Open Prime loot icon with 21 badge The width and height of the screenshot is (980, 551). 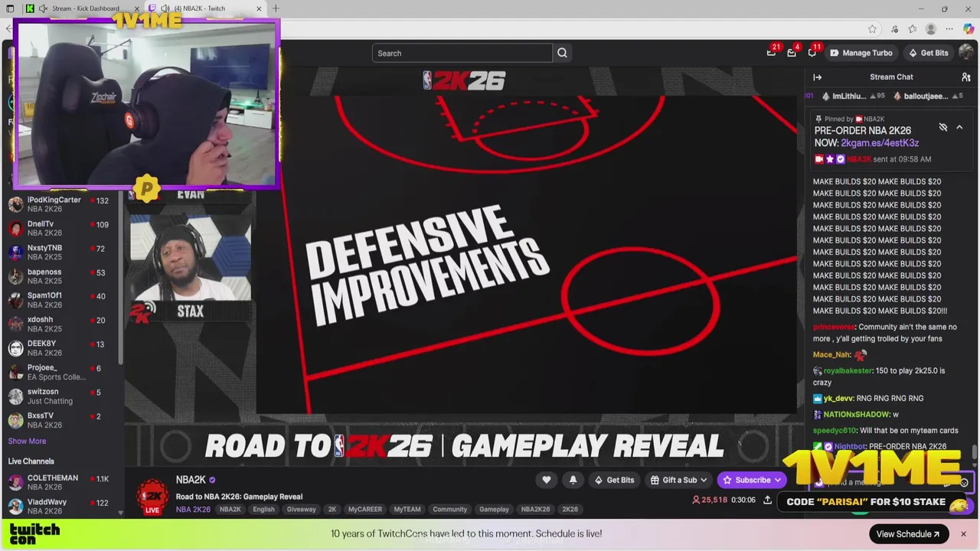coord(772,52)
